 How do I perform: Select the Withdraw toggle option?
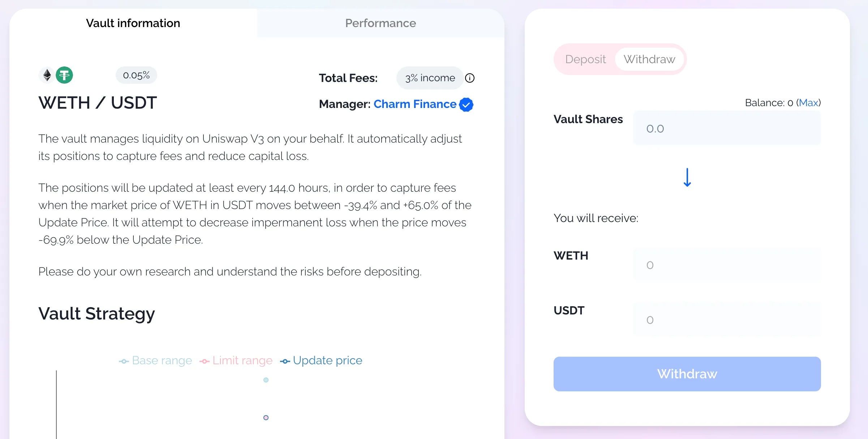[649, 59]
